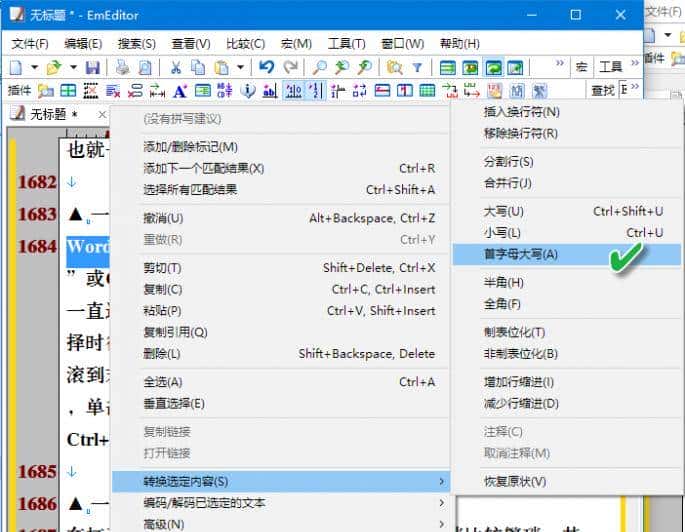
Task: Open Print Preview icon
Action: [x=145, y=67]
